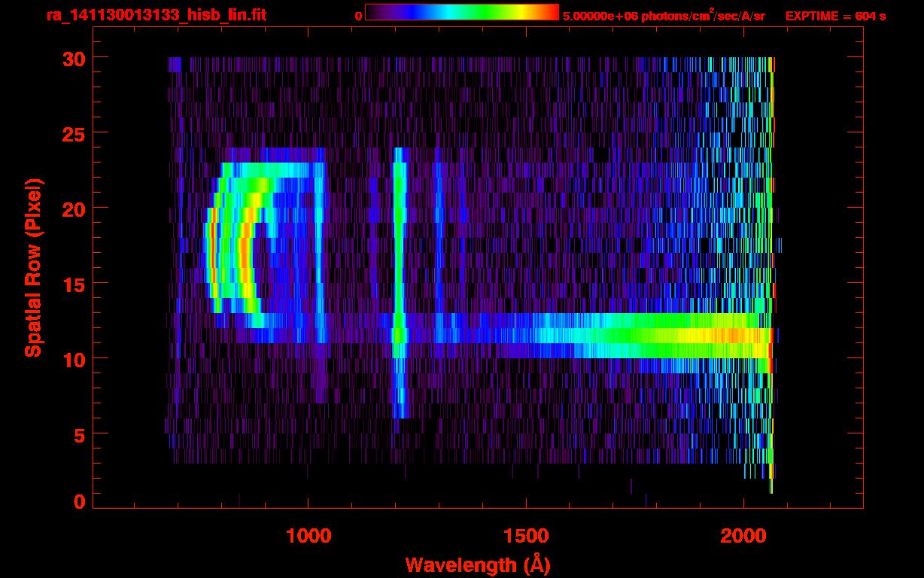This screenshot has width=924, height=578.
Task: Click the 20 spatial row tick label
Action: [72, 208]
